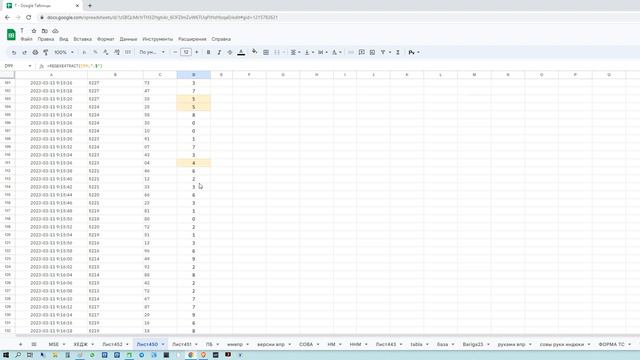The height and width of the screenshot is (360, 640).
Task: Toggle italic formatting
Action: [x=219, y=53]
